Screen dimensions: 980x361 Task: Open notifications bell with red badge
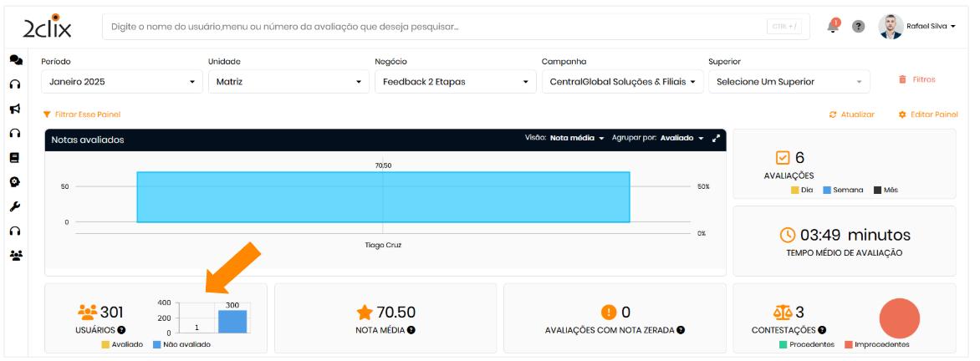click(833, 27)
